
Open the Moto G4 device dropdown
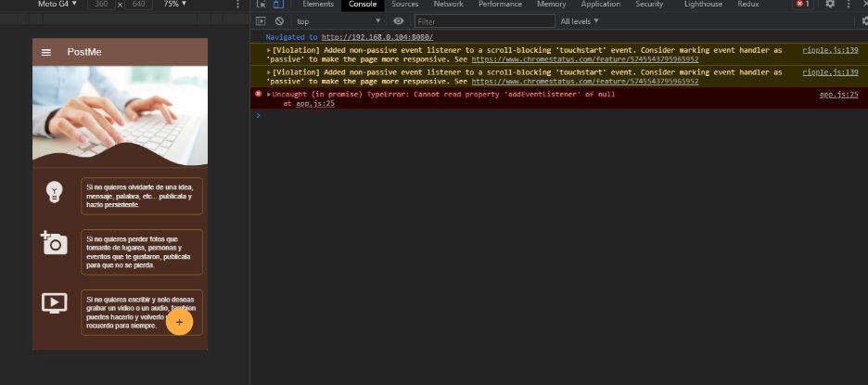tap(57, 5)
